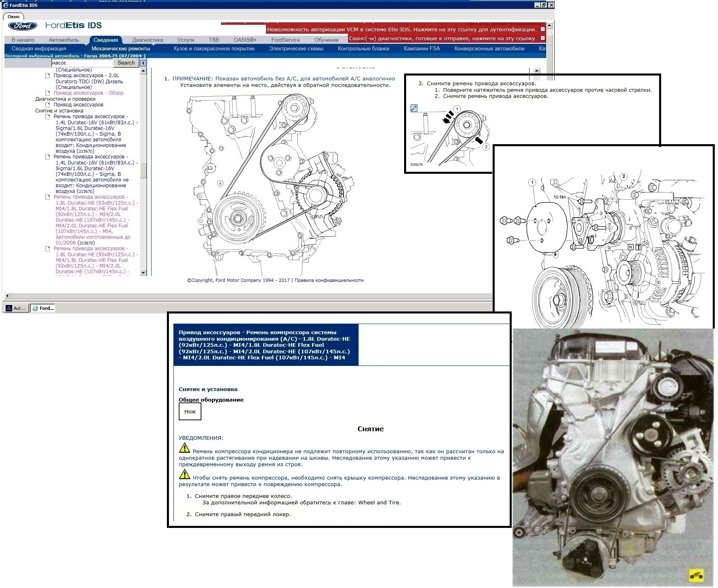
Task: Select the 'Сведения' tab
Action: pyautogui.click(x=106, y=40)
